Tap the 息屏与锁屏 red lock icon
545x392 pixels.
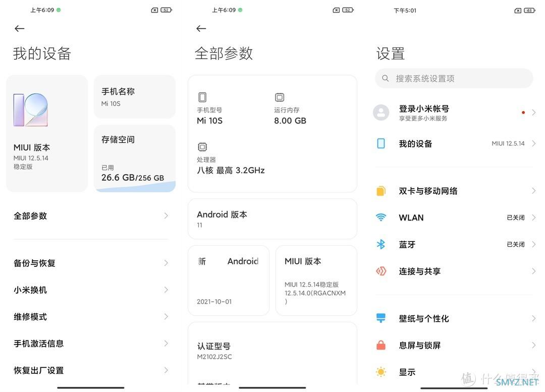click(381, 345)
